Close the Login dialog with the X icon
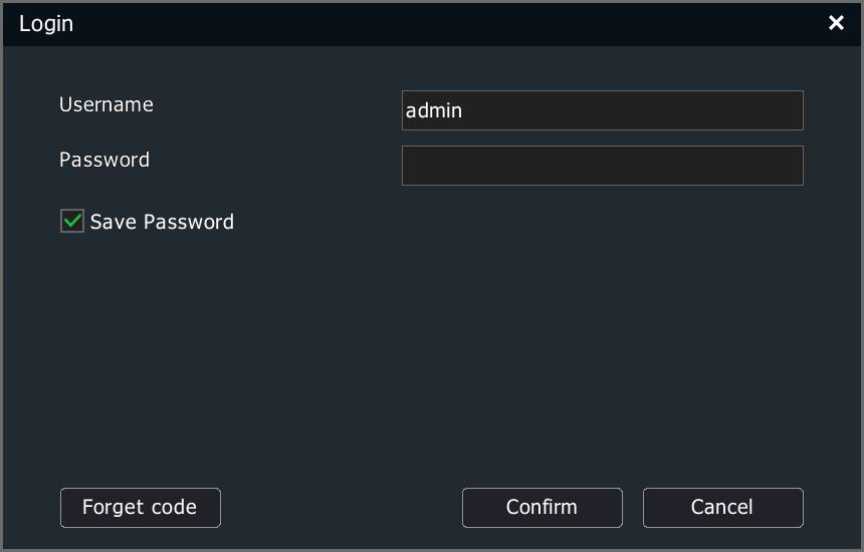This screenshot has height=552, width=864. click(x=836, y=23)
